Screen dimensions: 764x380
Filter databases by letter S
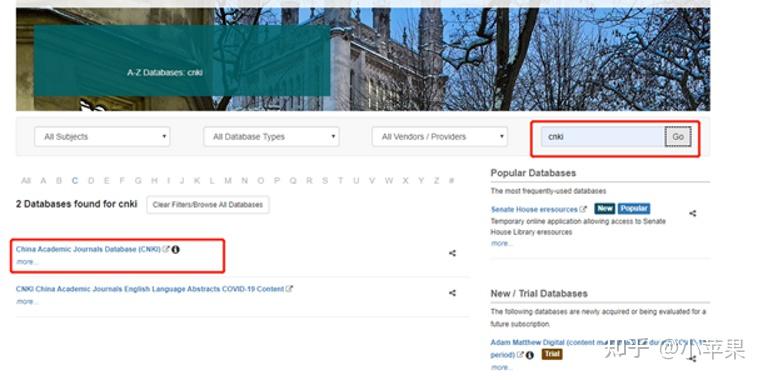[x=325, y=181]
